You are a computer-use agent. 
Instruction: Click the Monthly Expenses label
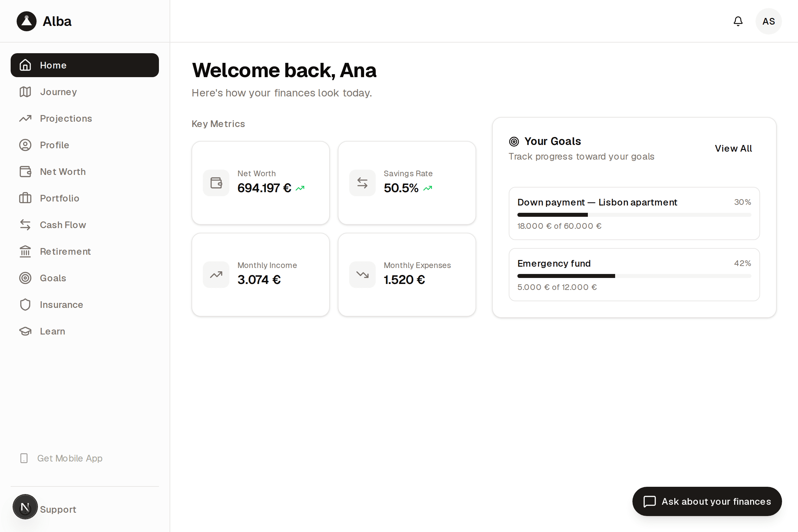(417, 265)
